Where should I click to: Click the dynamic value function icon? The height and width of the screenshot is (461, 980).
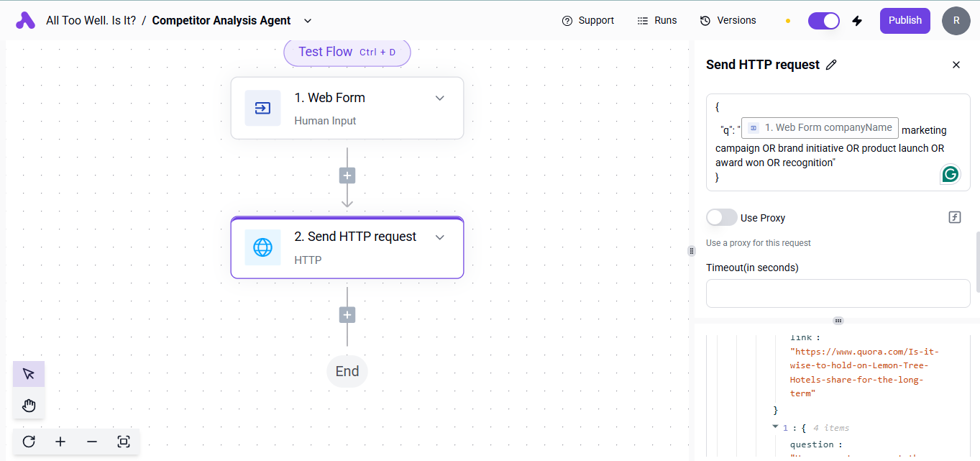(x=955, y=217)
